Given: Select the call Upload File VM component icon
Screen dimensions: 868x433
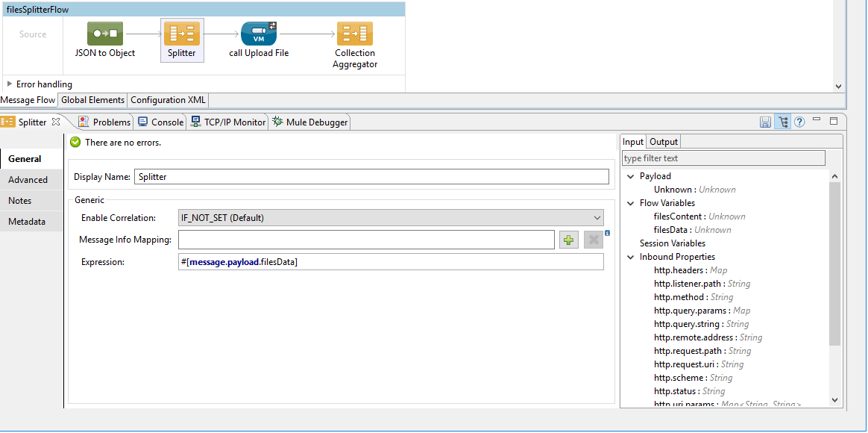Looking at the screenshot, I should coord(258,34).
